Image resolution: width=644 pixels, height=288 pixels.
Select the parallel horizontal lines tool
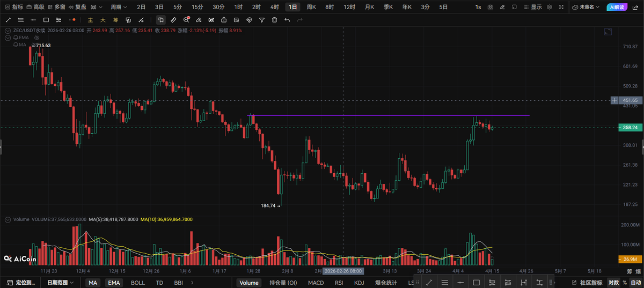click(21, 20)
